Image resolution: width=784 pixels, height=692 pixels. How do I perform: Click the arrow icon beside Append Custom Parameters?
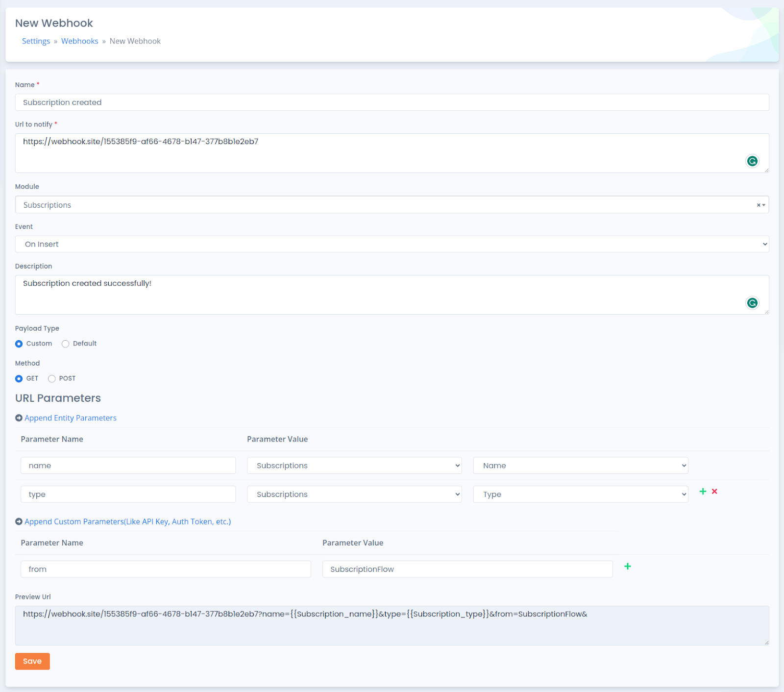click(x=19, y=521)
